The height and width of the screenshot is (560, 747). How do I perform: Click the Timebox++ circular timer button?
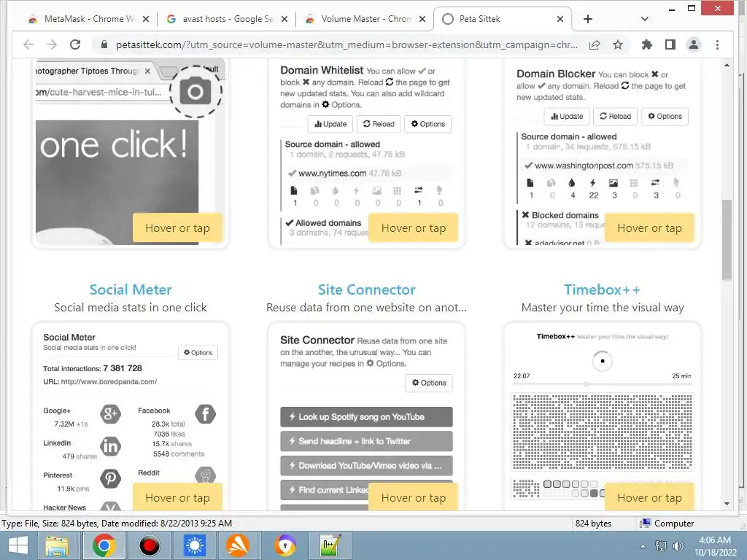tap(602, 361)
